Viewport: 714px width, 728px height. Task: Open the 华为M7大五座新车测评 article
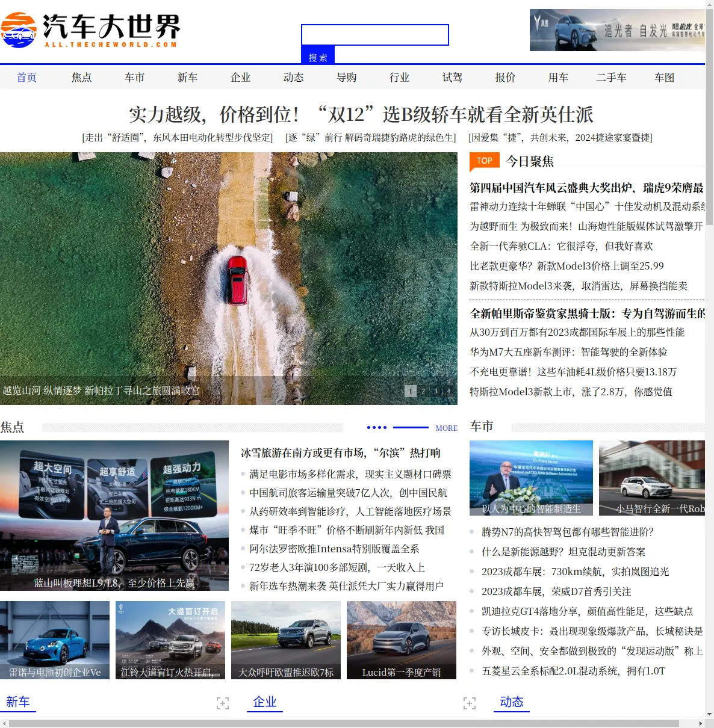point(568,352)
